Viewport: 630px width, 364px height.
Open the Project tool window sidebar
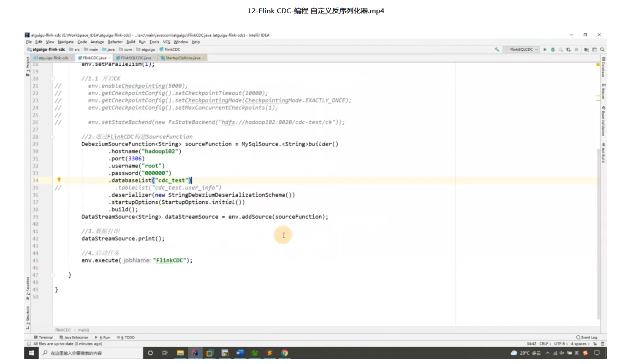pos(28,66)
